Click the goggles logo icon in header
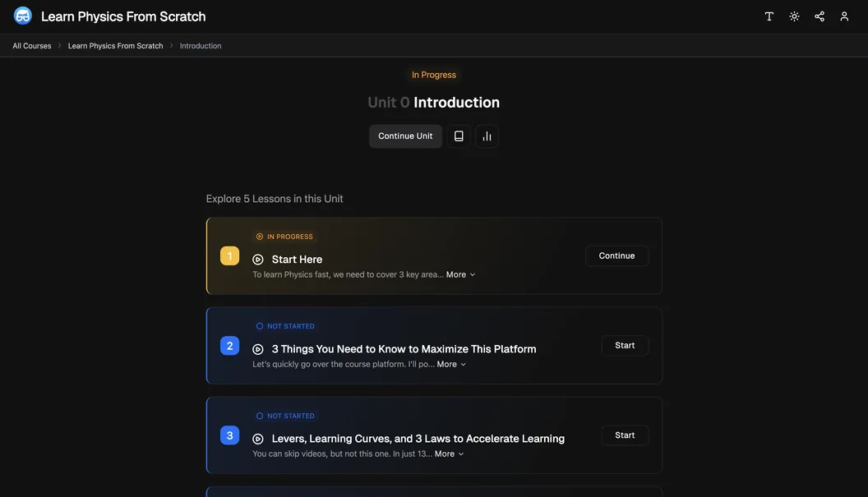This screenshot has width=868, height=497. click(x=23, y=16)
